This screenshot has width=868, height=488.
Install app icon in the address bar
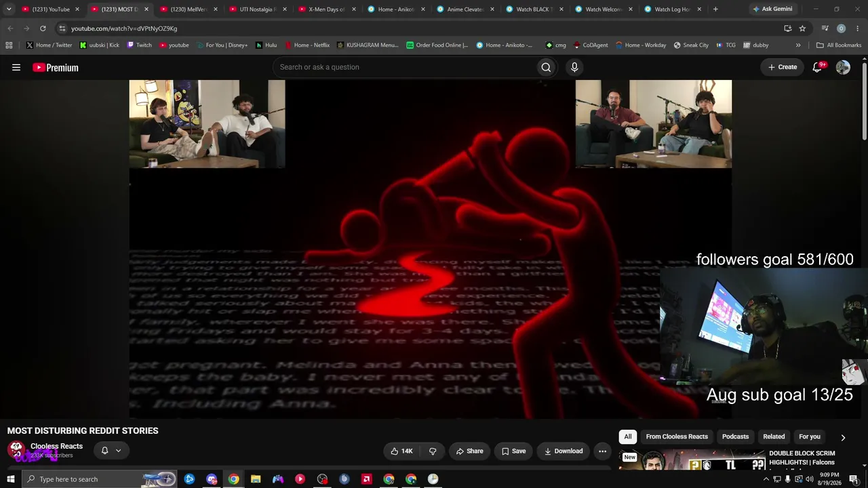(x=787, y=28)
